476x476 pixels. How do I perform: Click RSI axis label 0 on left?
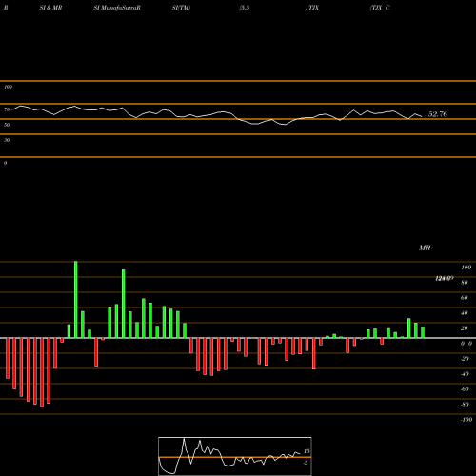[x=5, y=163]
